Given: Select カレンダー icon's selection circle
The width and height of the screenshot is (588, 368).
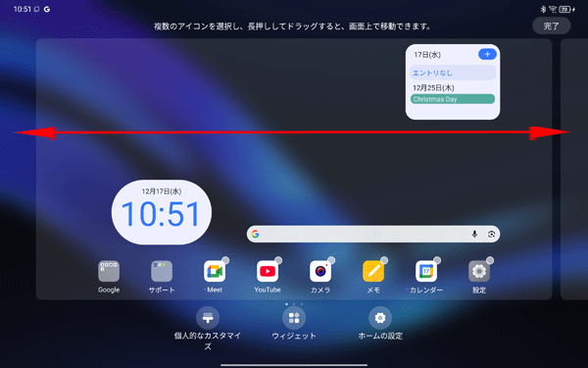Looking at the screenshot, I should coord(437,260).
